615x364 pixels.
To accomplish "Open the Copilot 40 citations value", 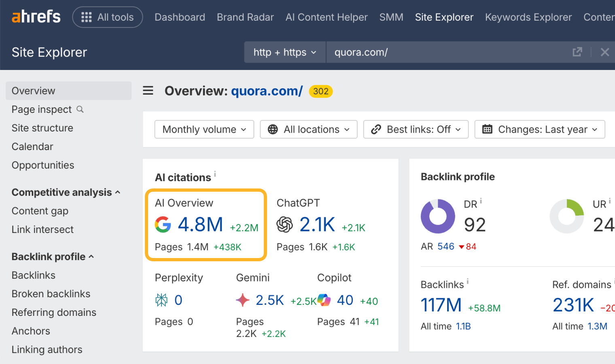I will click(345, 300).
